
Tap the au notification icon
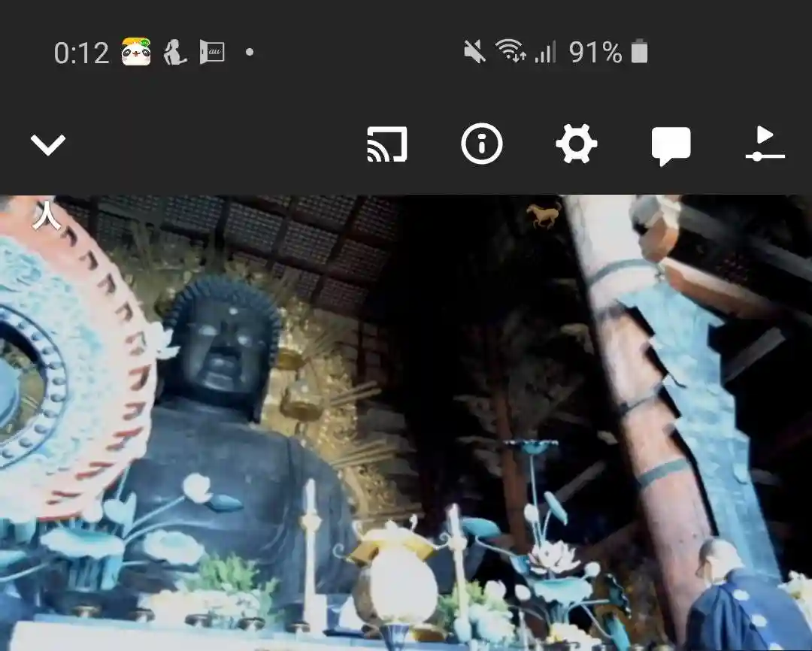[212, 53]
